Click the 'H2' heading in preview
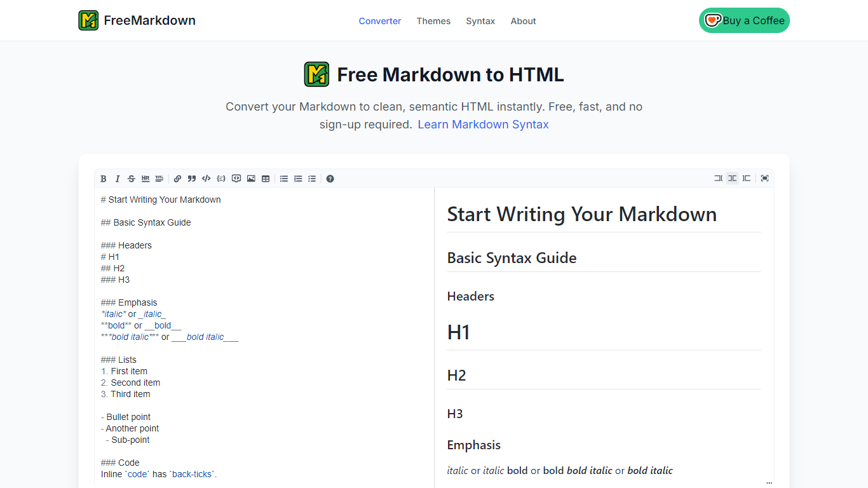Image resolution: width=868 pixels, height=488 pixels. [x=457, y=376]
